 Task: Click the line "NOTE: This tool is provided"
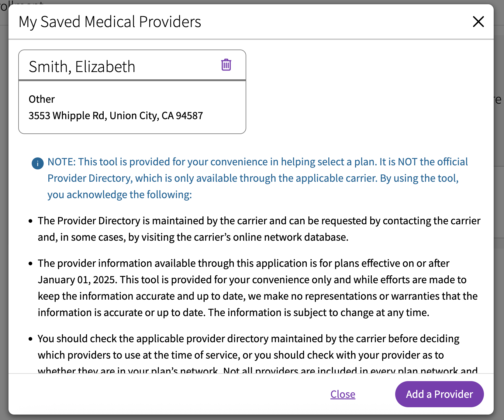tap(257, 162)
